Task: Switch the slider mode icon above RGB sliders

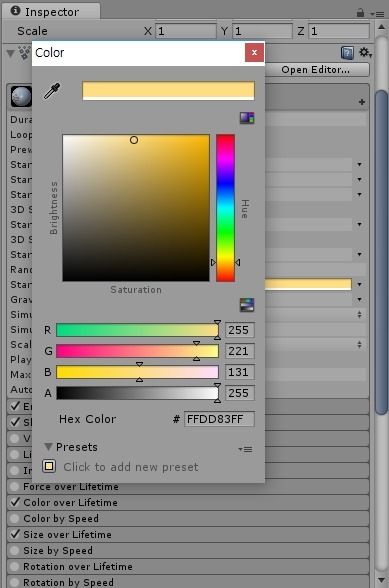Action: tap(247, 305)
